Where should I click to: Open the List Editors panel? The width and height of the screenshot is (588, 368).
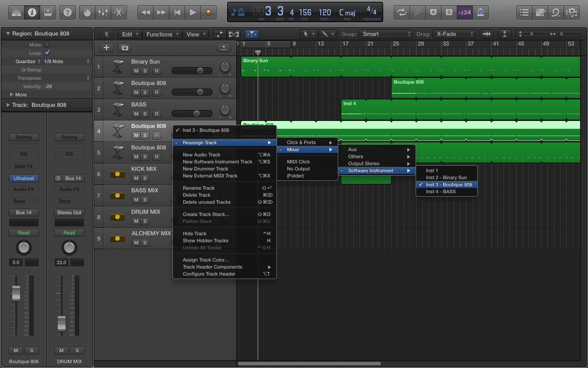(x=524, y=12)
